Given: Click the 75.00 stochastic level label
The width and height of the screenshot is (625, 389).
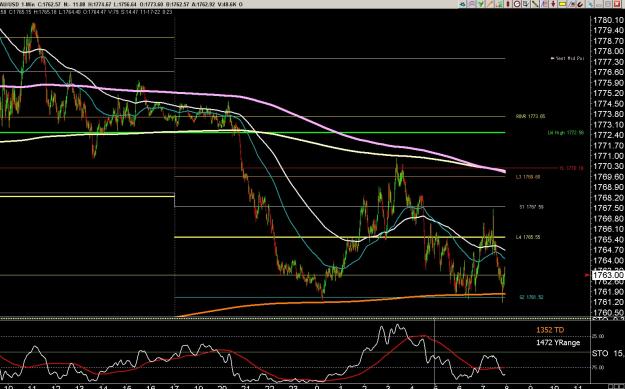Looking at the screenshot, I should point(597,367).
